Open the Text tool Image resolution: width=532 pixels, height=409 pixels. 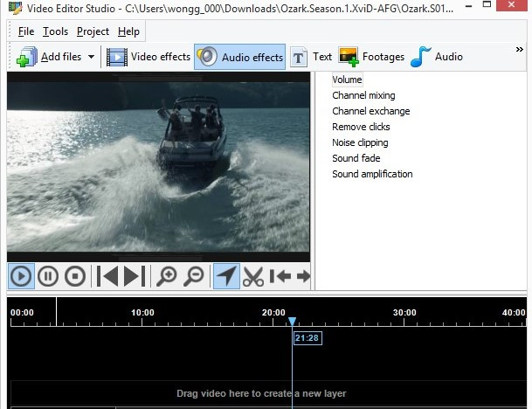(x=311, y=57)
